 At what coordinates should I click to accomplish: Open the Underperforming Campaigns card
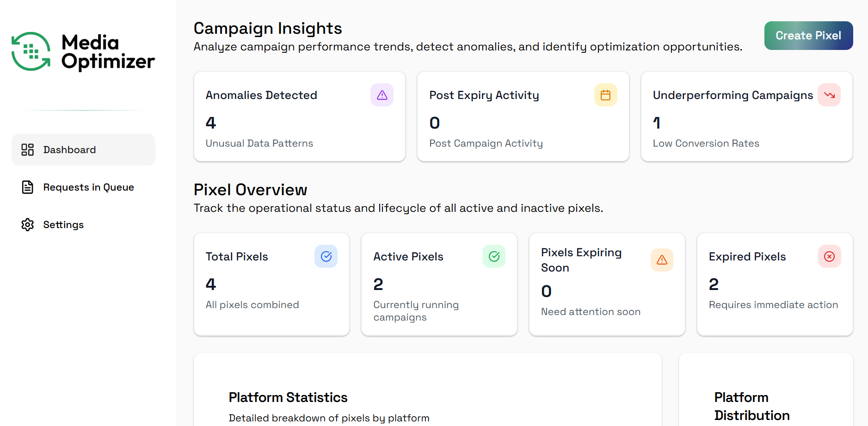point(746,117)
